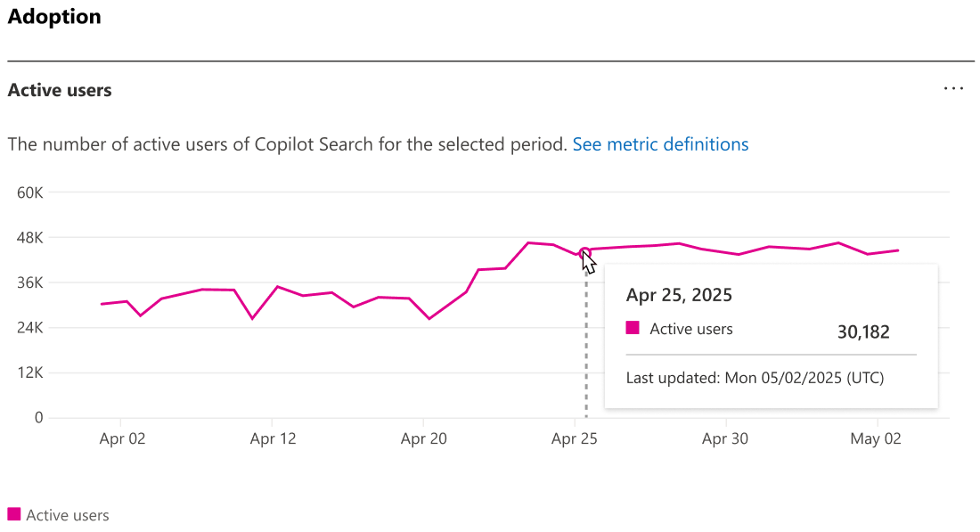Click the Last updated text in the tooltip
Image resolution: width=980 pixels, height=532 pixels.
click(754, 377)
